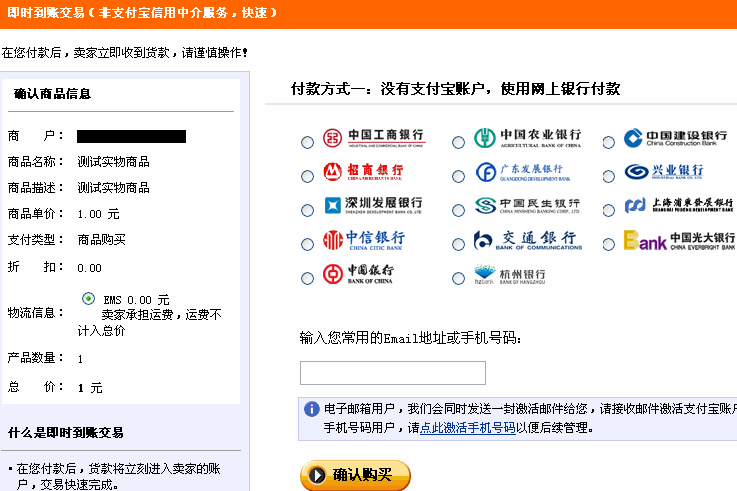
Task: Click the 确认购买 button
Action: pos(355,475)
